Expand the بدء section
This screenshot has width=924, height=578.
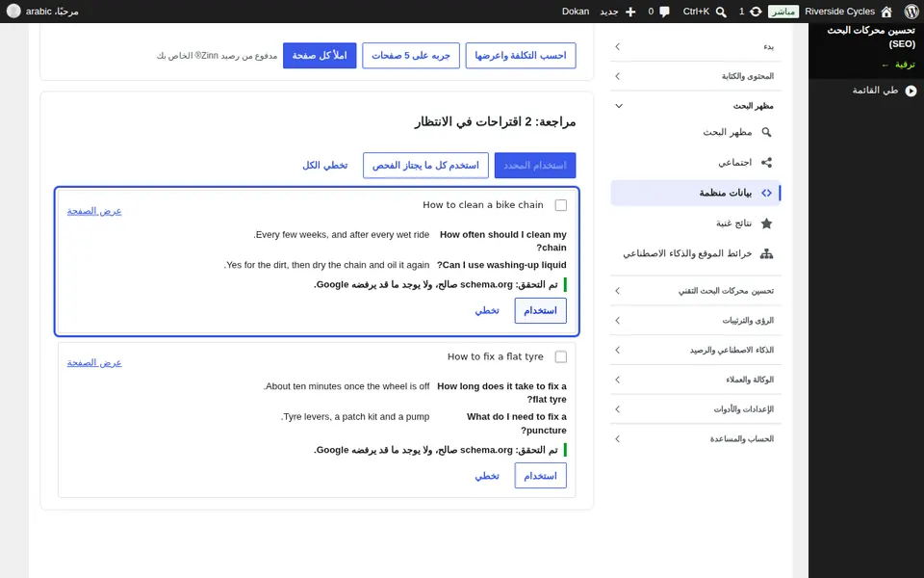click(x=696, y=46)
